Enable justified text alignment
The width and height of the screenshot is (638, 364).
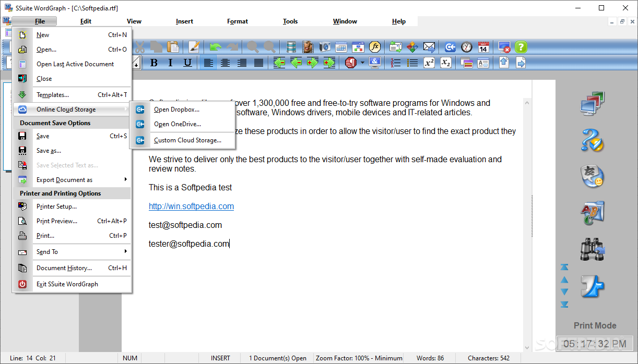[x=258, y=63]
